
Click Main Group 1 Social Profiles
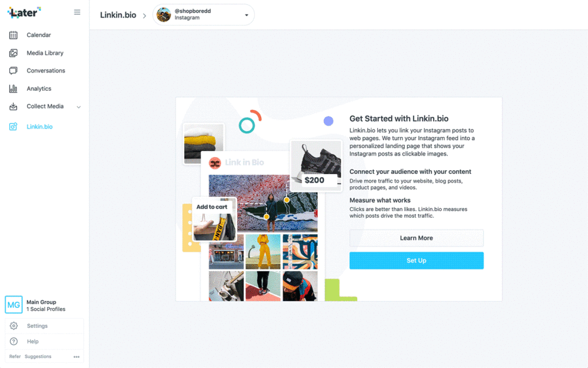click(46, 306)
